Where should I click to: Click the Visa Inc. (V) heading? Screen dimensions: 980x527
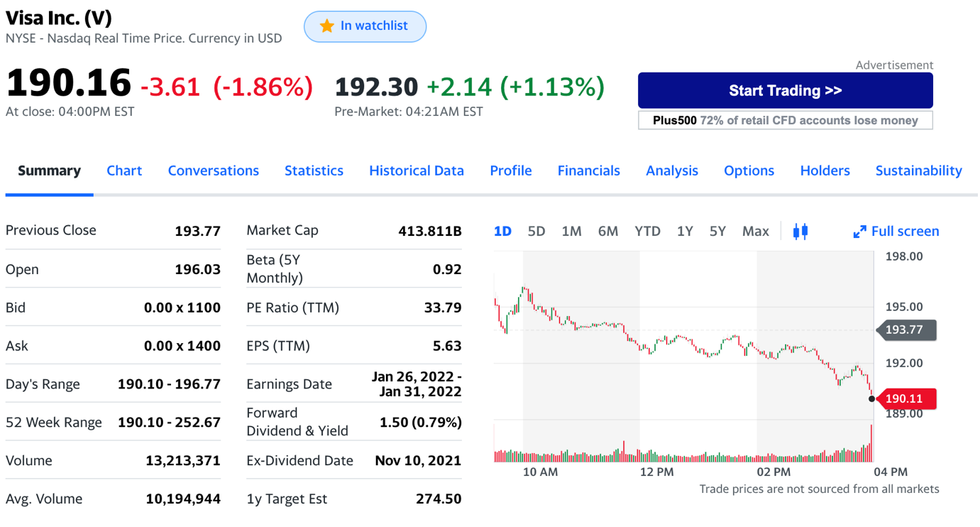pyautogui.click(x=58, y=18)
